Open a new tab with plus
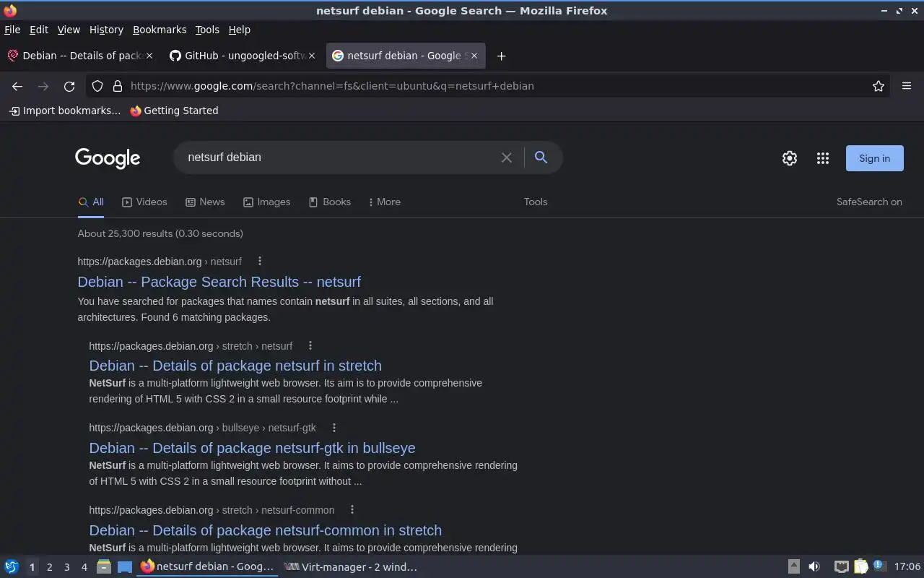The image size is (924, 578). (x=501, y=56)
